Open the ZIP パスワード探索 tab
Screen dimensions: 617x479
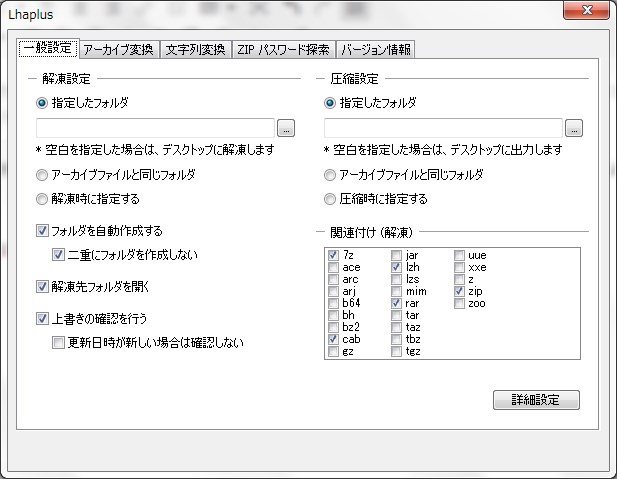[x=283, y=50]
